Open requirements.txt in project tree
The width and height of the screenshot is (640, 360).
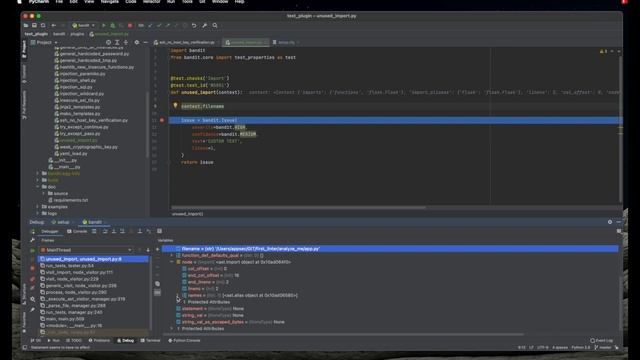pyautogui.click(x=71, y=200)
